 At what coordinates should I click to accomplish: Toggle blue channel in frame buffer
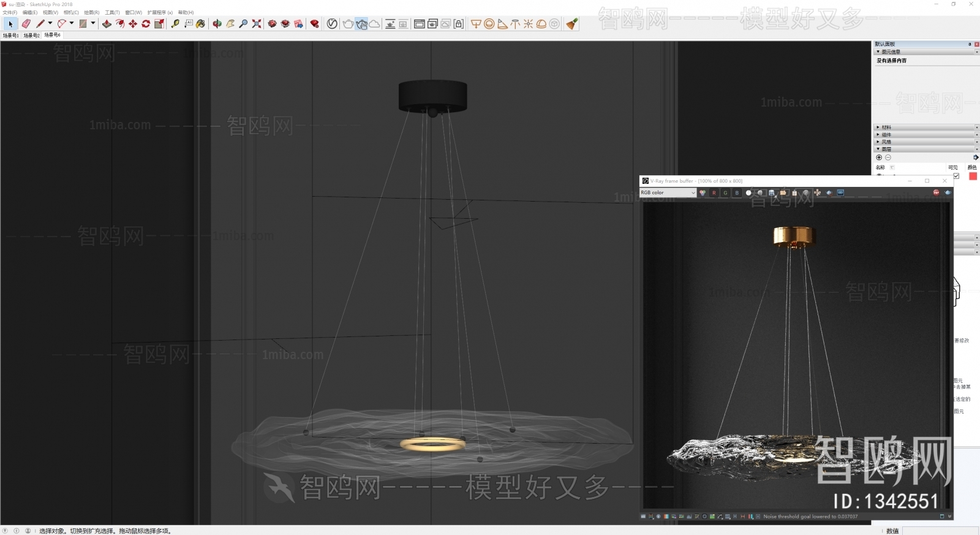tap(737, 192)
